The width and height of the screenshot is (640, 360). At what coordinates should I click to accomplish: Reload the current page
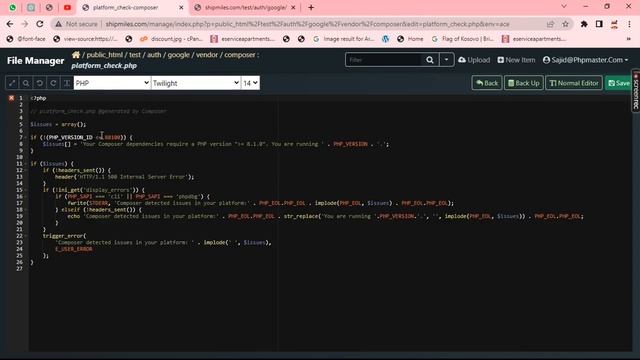(x=40, y=24)
